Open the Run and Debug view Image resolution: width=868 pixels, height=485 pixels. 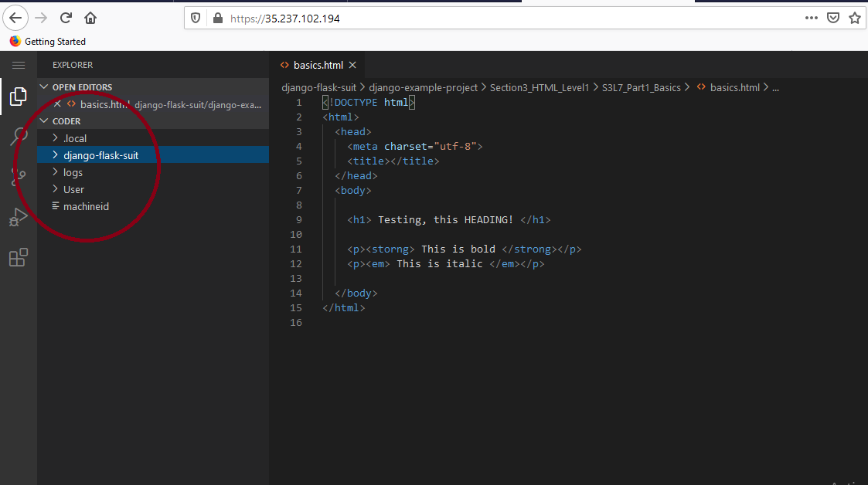[x=19, y=217]
